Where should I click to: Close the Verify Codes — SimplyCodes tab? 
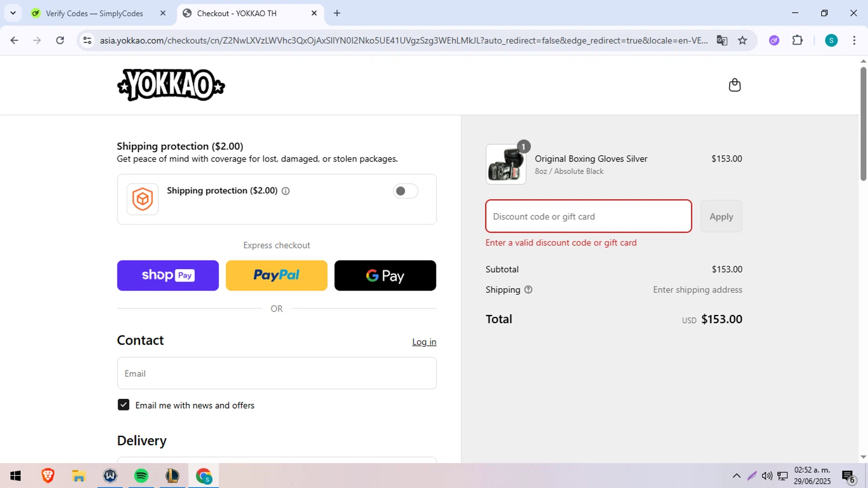(x=163, y=13)
